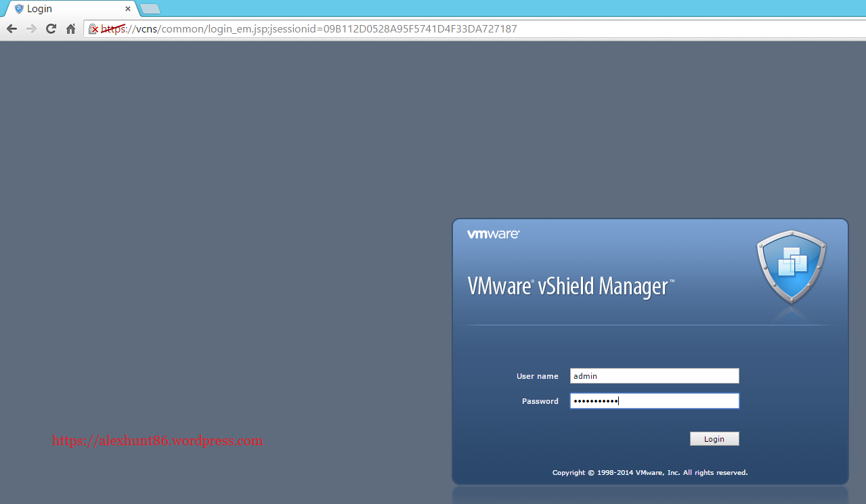This screenshot has height=504, width=866.
Task: Click the empty gray page background
Action: (223, 203)
